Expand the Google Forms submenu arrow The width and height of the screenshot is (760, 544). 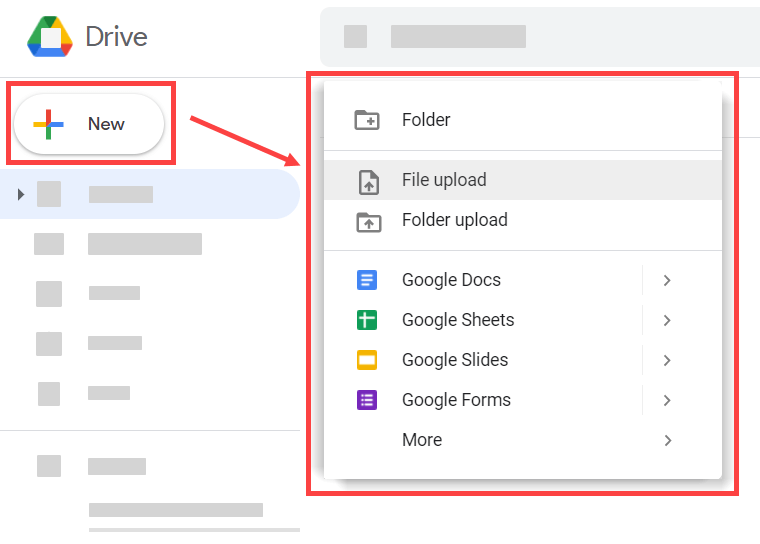tap(667, 400)
